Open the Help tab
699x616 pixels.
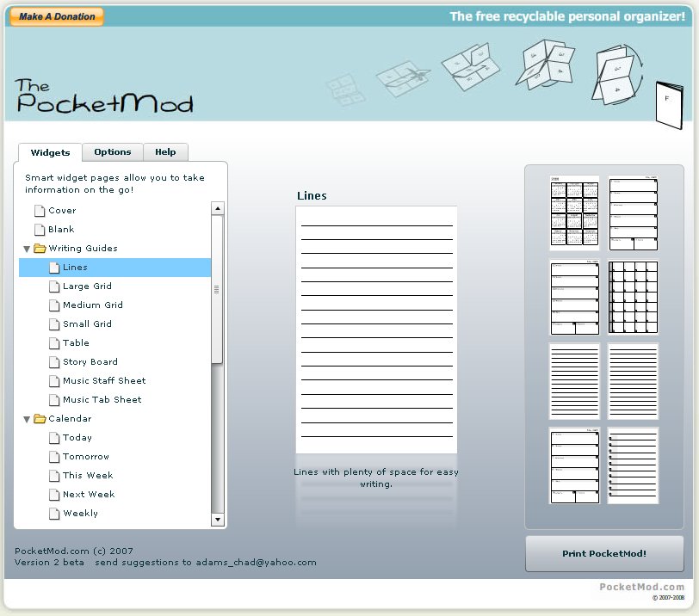click(x=165, y=152)
